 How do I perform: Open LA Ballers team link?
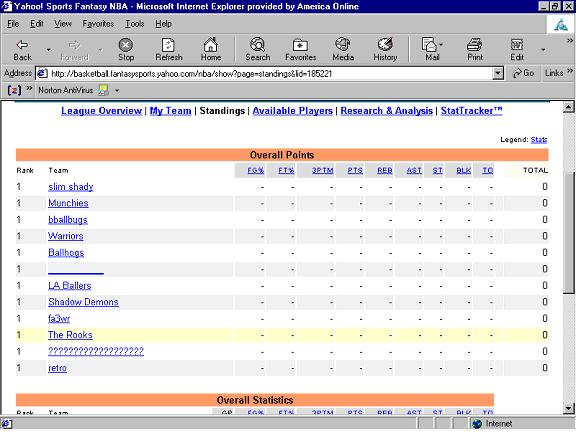click(69, 285)
